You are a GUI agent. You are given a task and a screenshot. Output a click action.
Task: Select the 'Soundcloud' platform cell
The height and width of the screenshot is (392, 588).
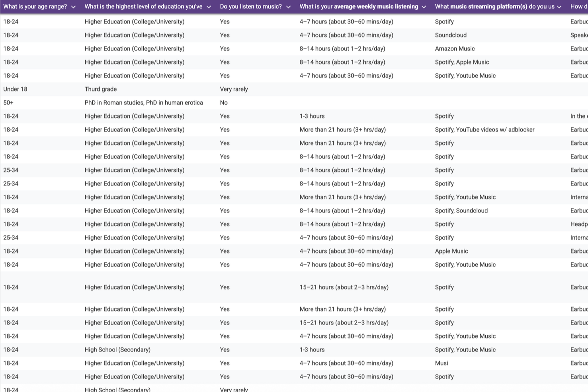click(x=451, y=35)
